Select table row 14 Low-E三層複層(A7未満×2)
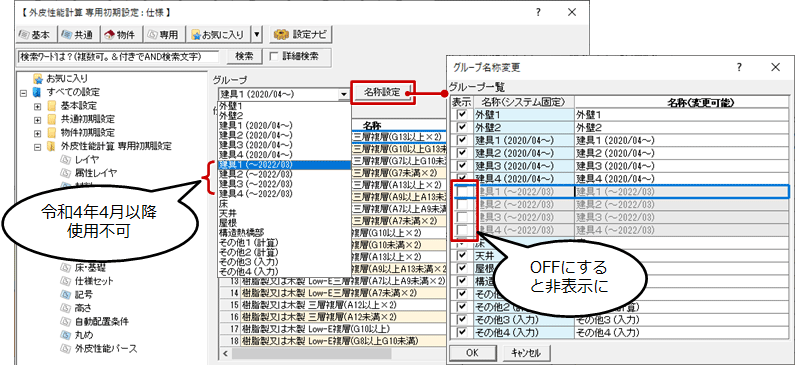795x365 pixels. point(334,293)
